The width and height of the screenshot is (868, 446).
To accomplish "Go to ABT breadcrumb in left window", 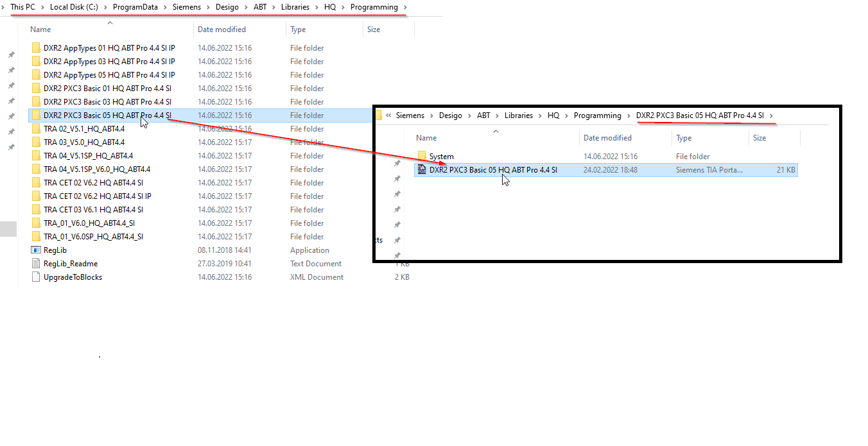I will click(261, 7).
